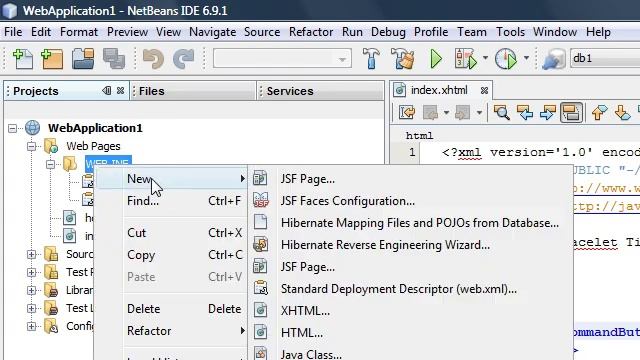Click the editor Forward navigation icon

(462, 112)
